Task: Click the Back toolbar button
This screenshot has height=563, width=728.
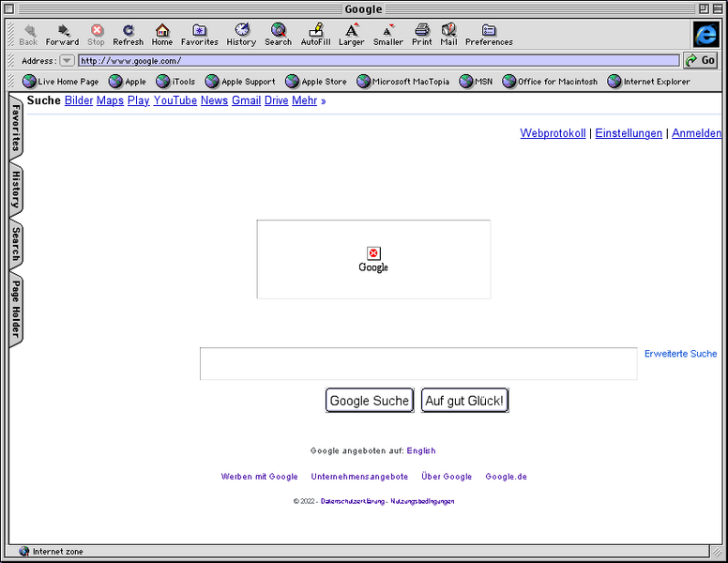Action: click(28, 35)
